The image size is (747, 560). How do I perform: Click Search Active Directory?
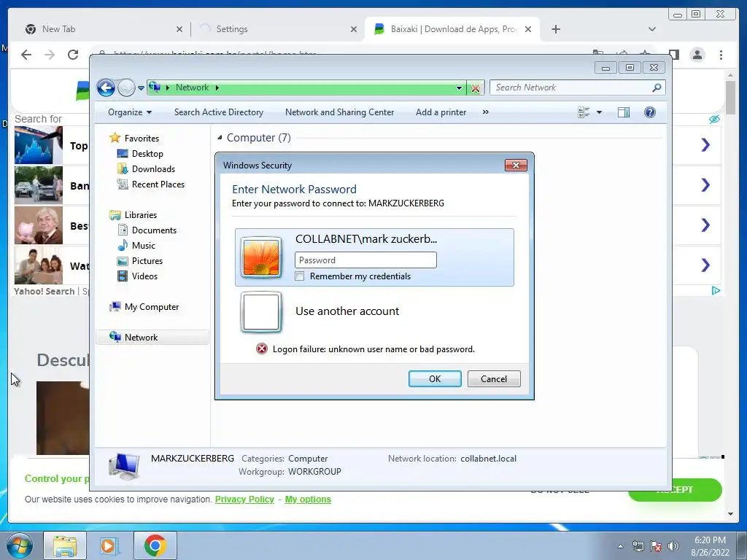tap(219, 112)
